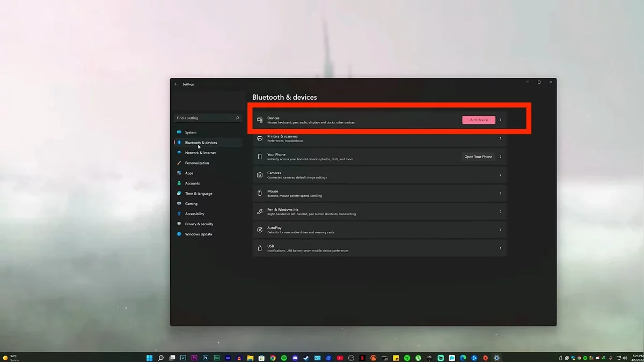The image size is (644, 362).
Task: Go back using the Settings back arrow
Action: 176,84
